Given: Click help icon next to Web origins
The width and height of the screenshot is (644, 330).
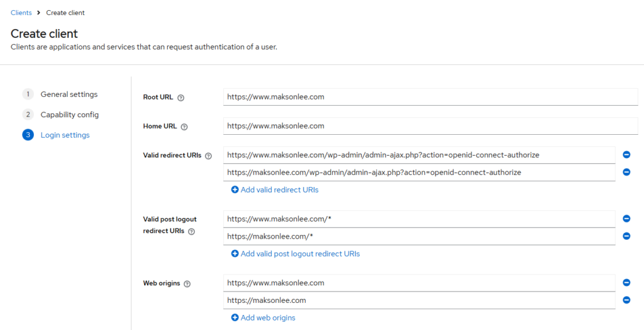Looking at the screenshot, I should 187,284.
